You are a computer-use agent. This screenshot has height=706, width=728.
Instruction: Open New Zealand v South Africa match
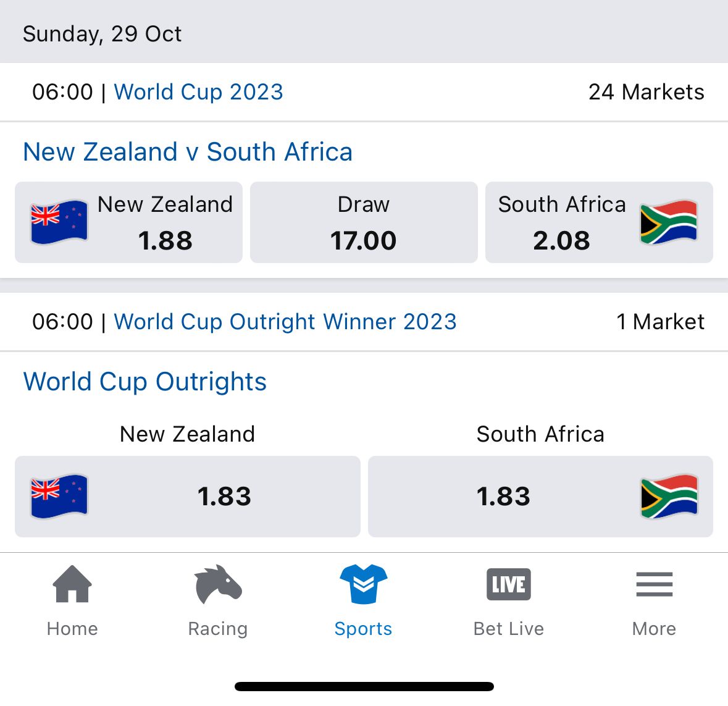188,152
